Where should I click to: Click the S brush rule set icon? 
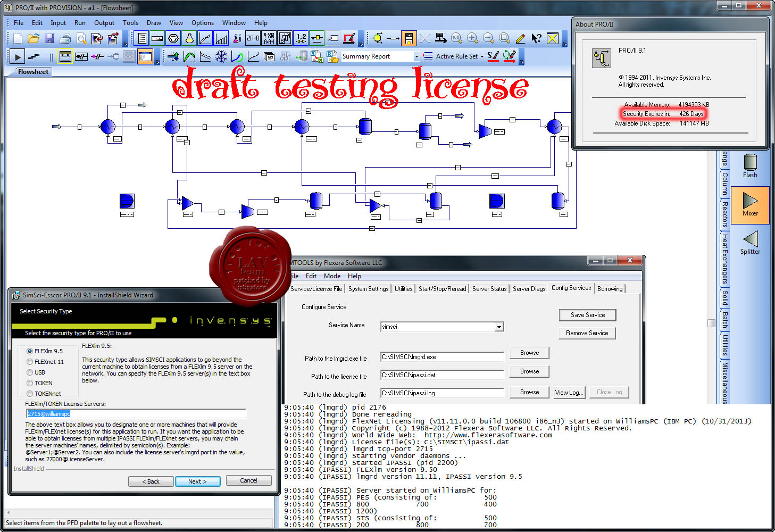(x=493, y=56)
